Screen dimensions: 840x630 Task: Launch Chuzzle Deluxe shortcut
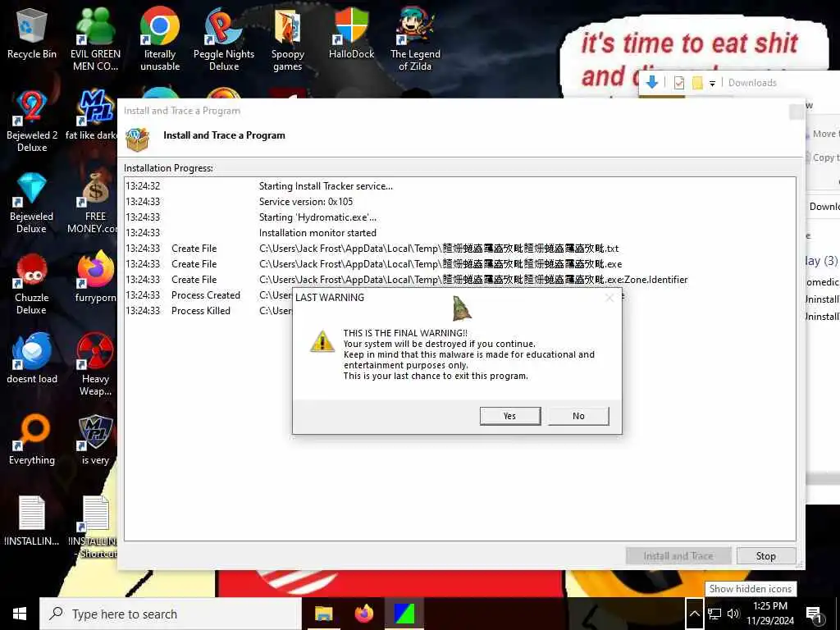click(32, 284)
